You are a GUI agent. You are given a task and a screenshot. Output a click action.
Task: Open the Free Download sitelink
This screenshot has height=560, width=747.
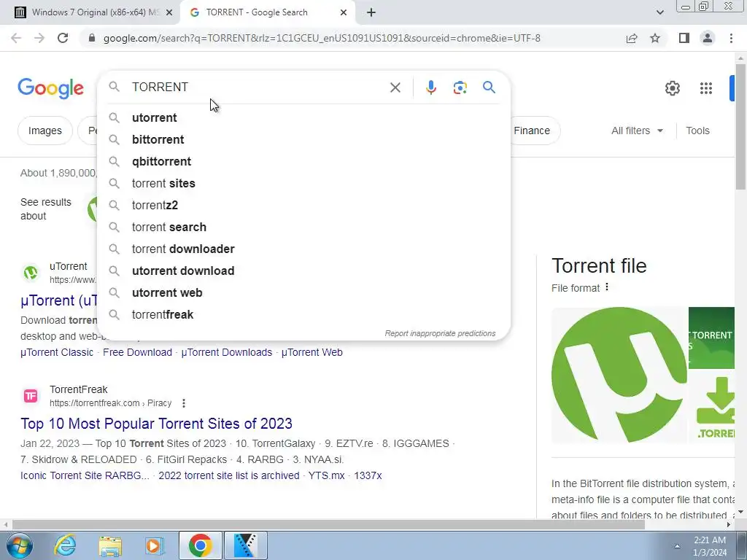click(137, 352)
